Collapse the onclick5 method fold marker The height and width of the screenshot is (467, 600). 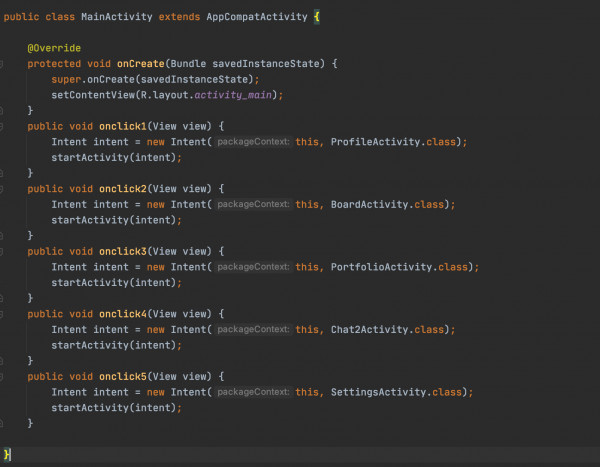pos(1,377)
